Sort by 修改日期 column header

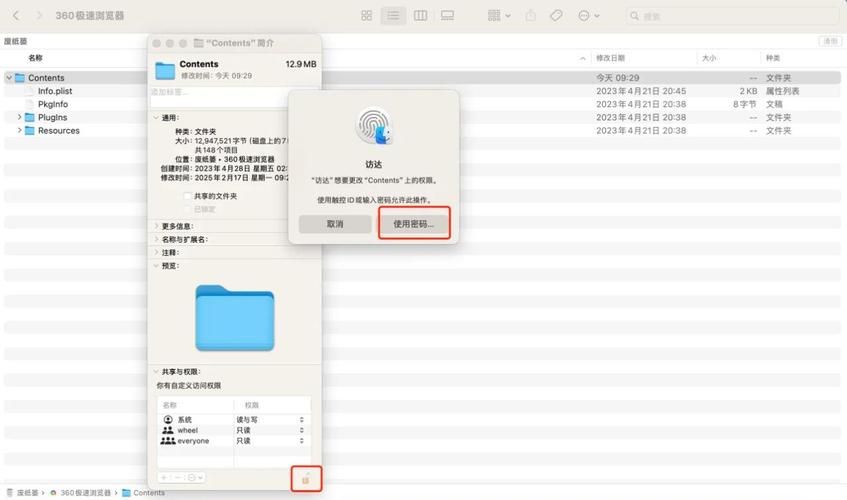tap(610, 58)
